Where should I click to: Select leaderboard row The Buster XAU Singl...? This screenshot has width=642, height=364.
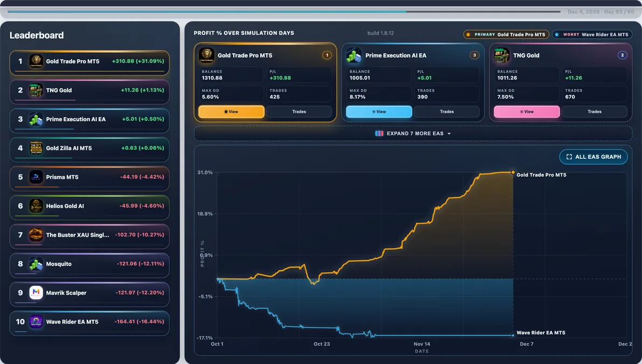pos(89,237)
